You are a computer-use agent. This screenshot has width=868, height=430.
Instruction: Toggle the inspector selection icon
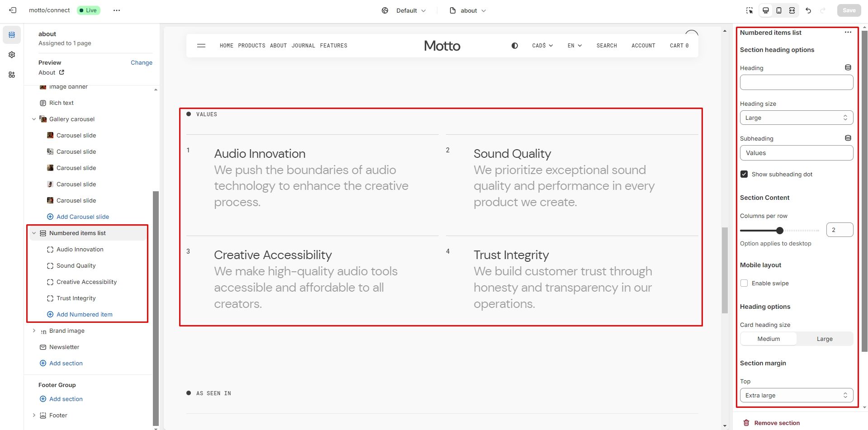click(749, 10)
